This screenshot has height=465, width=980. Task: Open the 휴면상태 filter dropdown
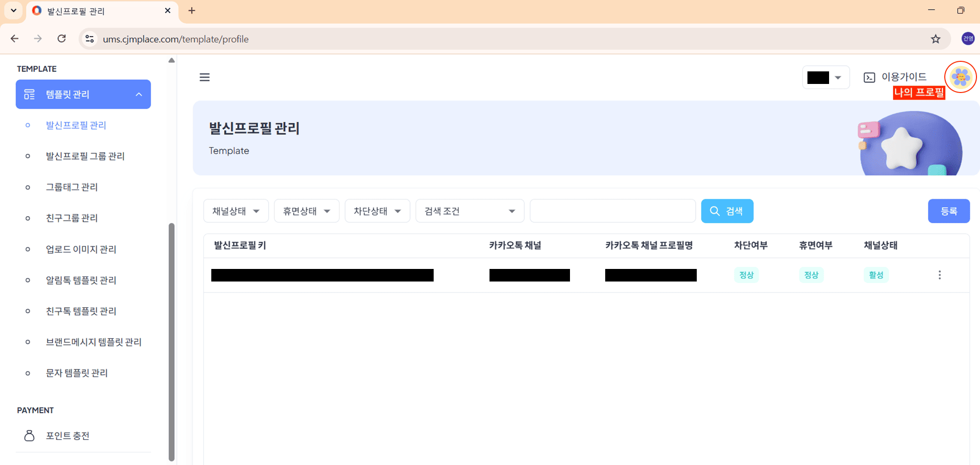click(x=306, y=211)
